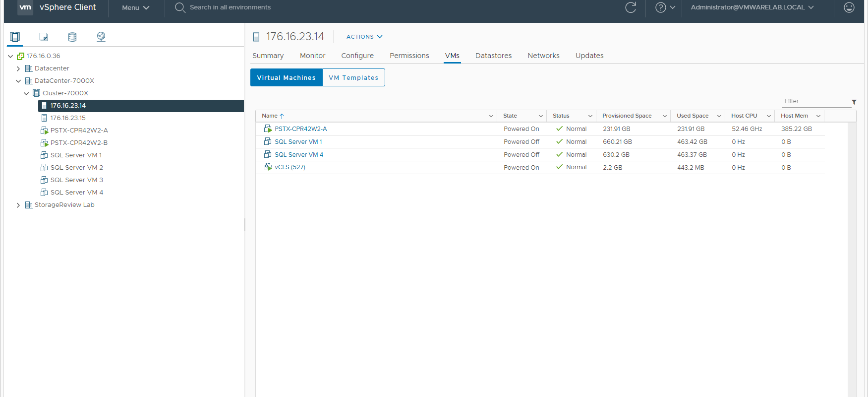The height and width of the screenshot is (397, 868).
Task: Click the '52.46 GHz' Host CPU cell
Action: coord(747,129)
